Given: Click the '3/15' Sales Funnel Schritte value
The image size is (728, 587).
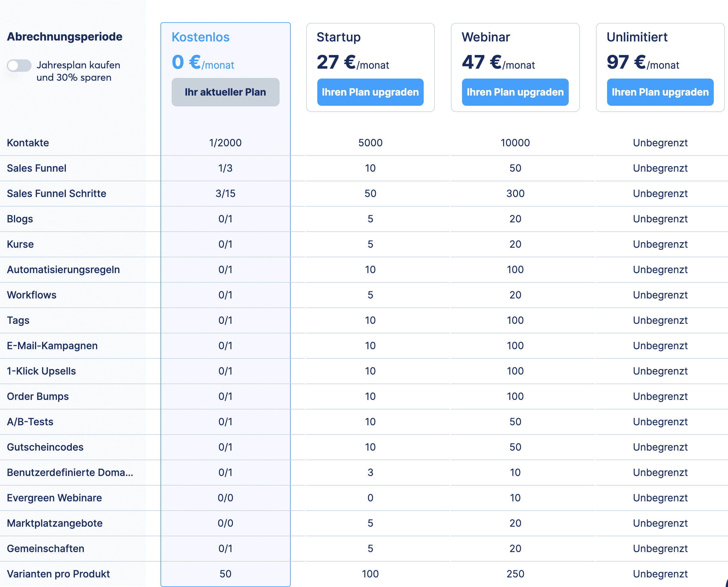Looking at the screenshot, I should (225, 193).
